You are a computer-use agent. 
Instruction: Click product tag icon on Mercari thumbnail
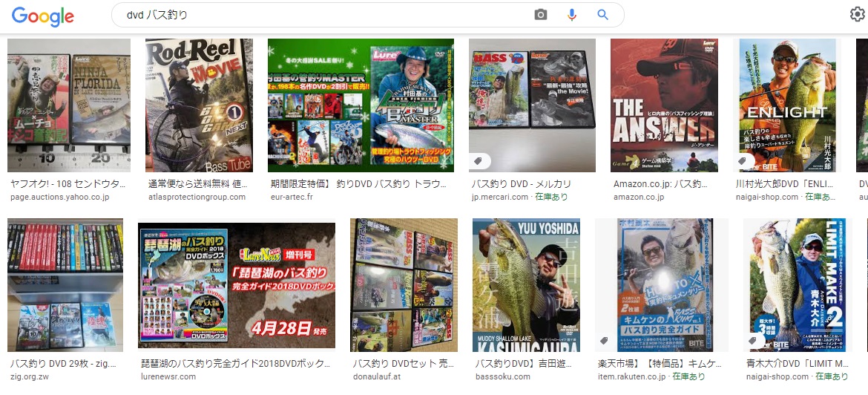479,161
